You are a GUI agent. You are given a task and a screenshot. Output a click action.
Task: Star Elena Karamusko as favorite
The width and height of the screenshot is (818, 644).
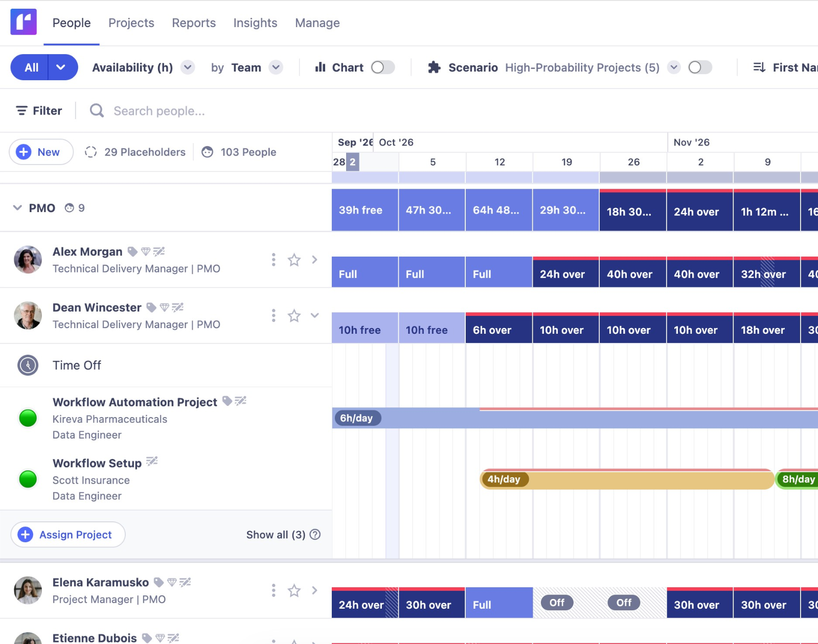click(294, 590)
